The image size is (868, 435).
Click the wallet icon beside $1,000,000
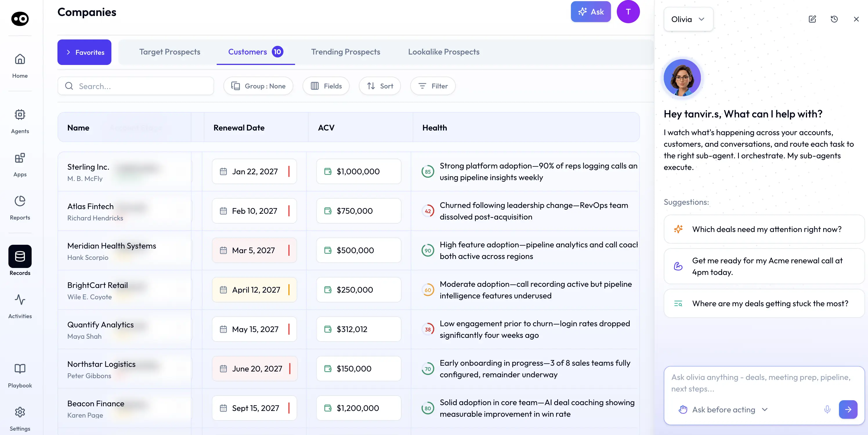click(x=328, y=171)
